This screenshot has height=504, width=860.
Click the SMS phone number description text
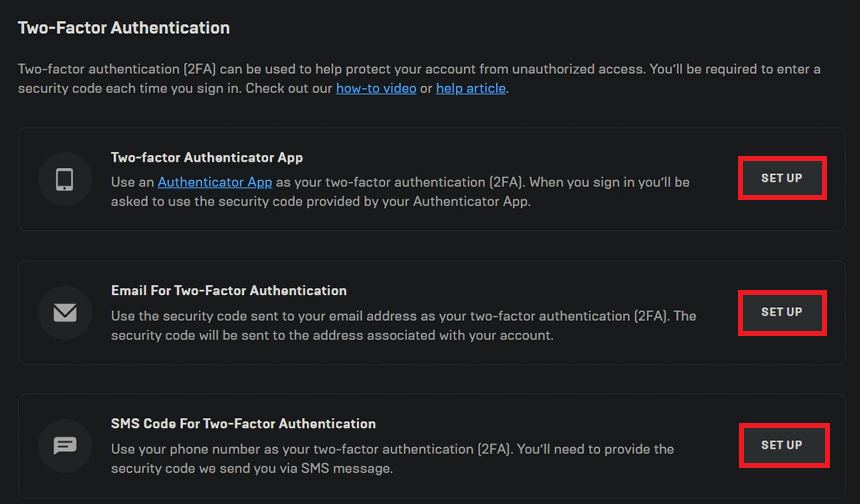coord(390,458)
